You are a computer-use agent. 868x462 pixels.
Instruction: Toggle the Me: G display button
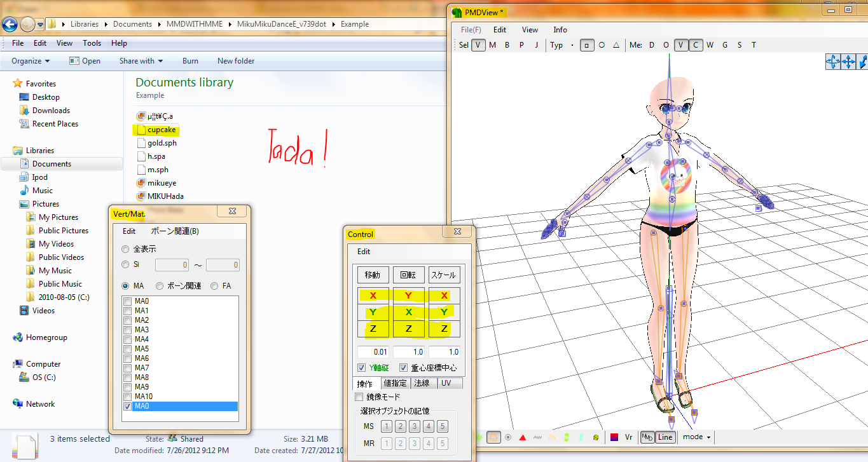(x=725, y=45)
